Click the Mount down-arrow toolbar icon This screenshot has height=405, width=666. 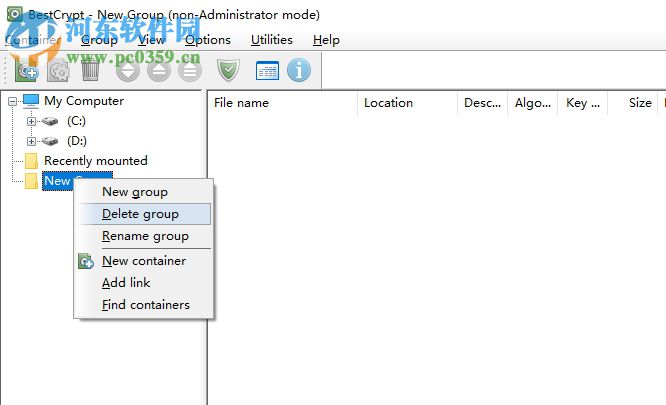[x=127, y=70]
